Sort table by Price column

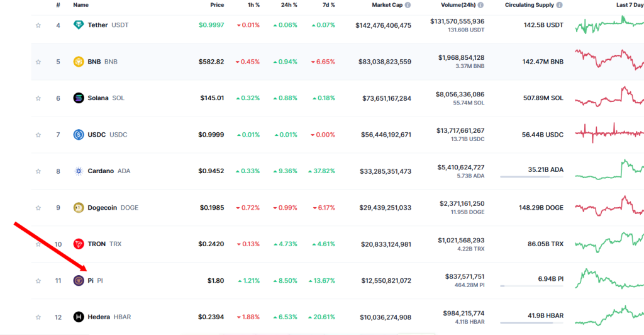pos(217,5)
